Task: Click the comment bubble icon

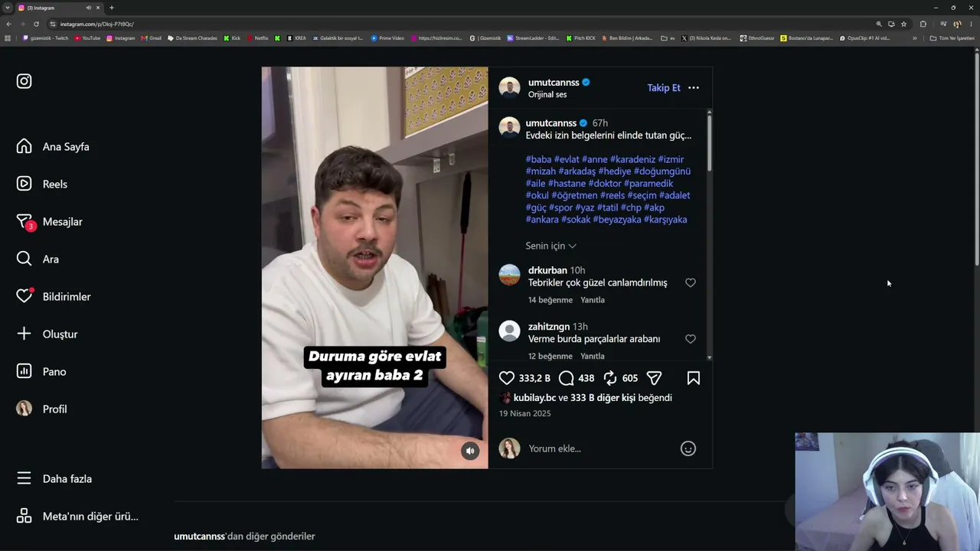Action: tap(567, 378)
